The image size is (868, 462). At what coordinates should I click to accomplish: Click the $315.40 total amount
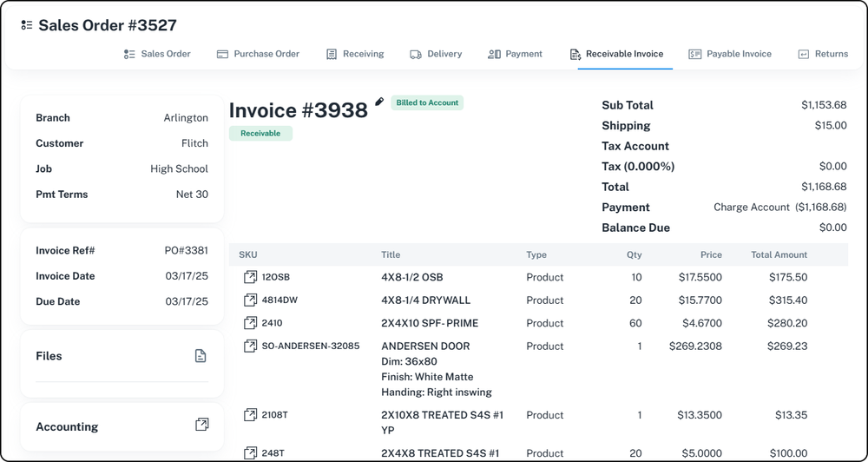[x=788, y=300]
